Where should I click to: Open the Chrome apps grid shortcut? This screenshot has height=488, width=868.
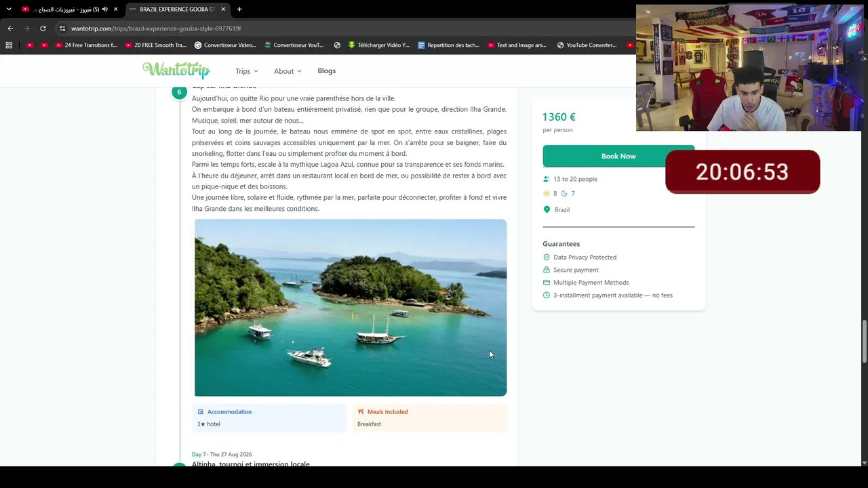click(9, 45)
